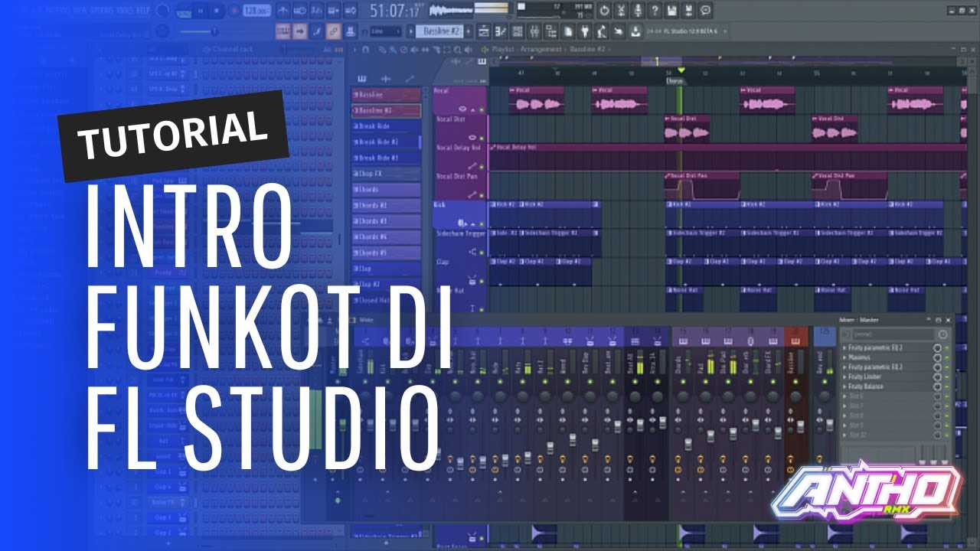Select the playlist select tool
The height and width of the screenshot is (551, 980).
[x=446, y=50]
